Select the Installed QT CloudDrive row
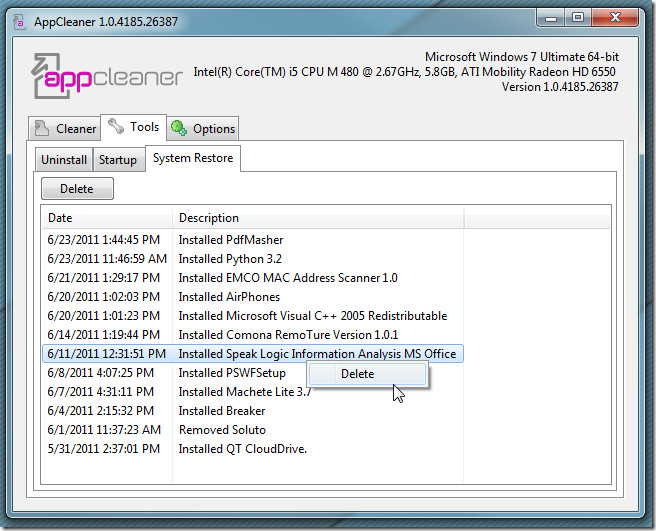The height and width of the screenshot is (531, 656). coord(253,449)
